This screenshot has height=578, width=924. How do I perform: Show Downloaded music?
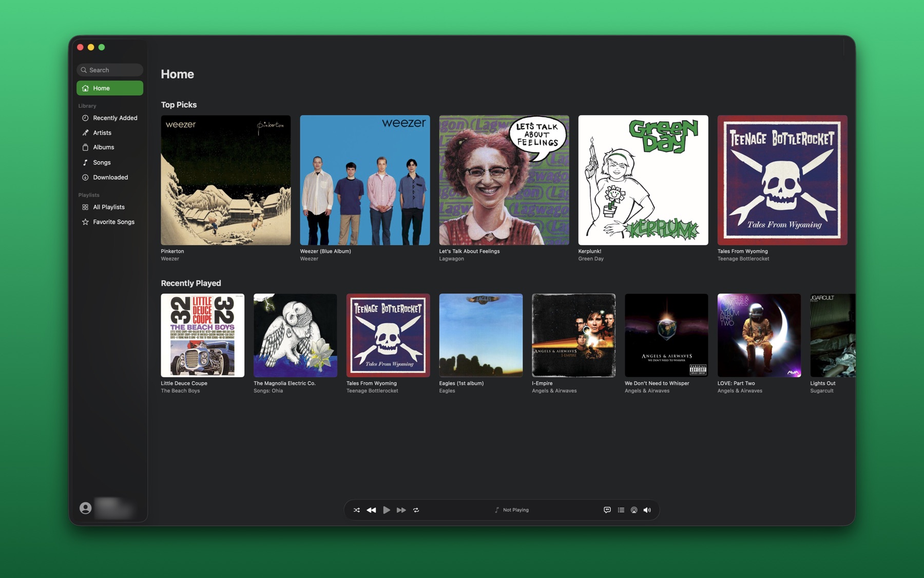tap(110, 177)
